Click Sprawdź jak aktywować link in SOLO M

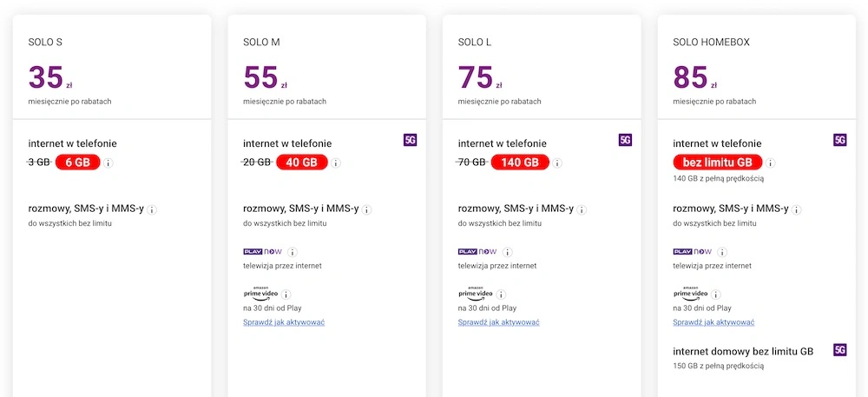284,322
